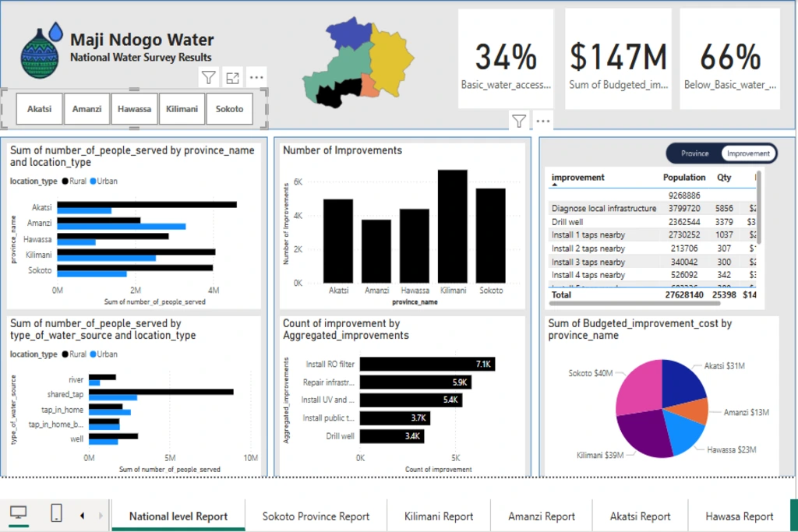Click the next page tabs arrow
Screen dimensions: 798x532
pyautogui.click(x=101, y=516)
